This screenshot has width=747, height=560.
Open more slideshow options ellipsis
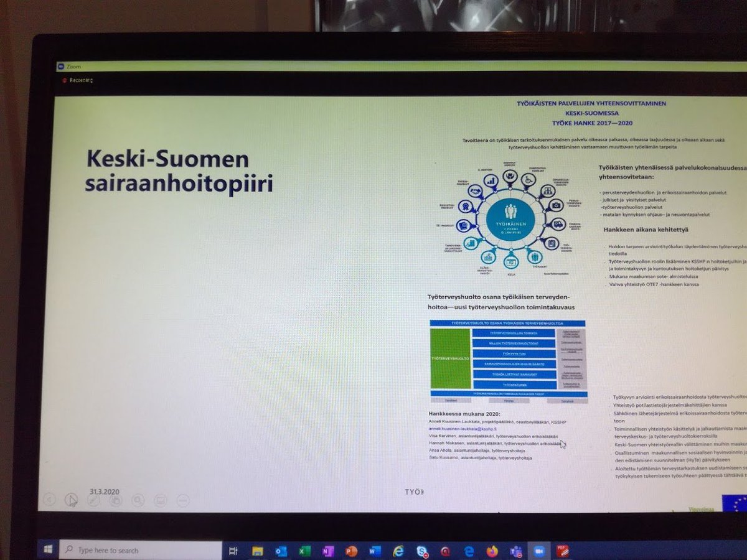(182, 500)
